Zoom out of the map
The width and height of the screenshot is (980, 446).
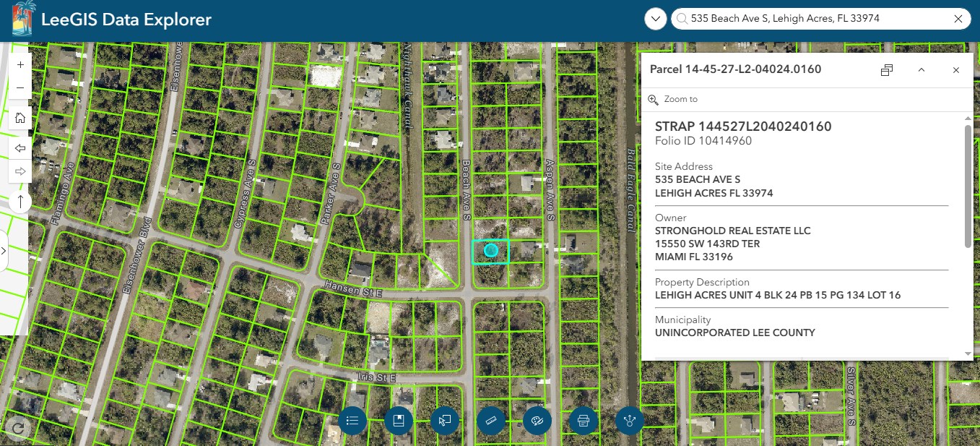coord(20,87)
